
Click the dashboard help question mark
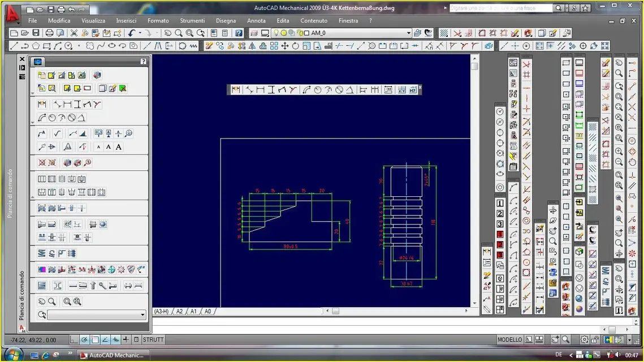tap(144, 62)
